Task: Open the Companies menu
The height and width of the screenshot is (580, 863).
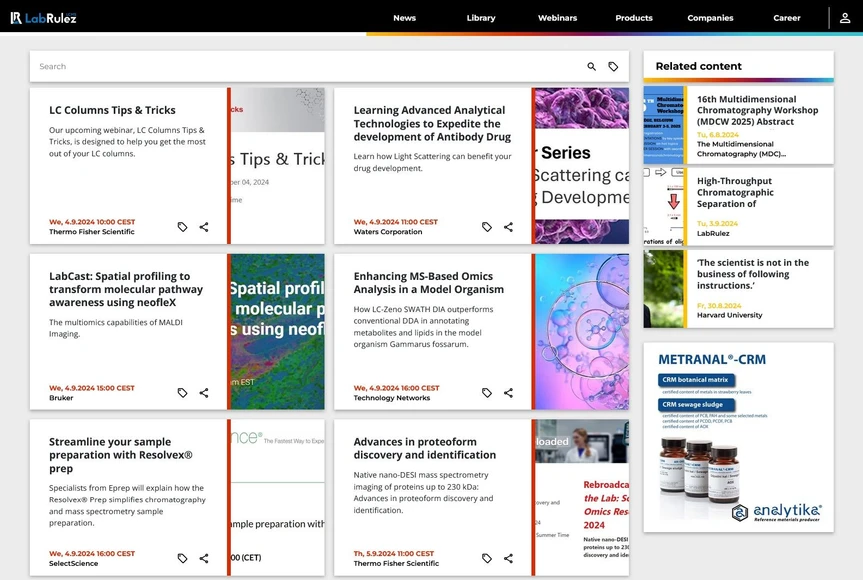Action: (x=711, y=18)
